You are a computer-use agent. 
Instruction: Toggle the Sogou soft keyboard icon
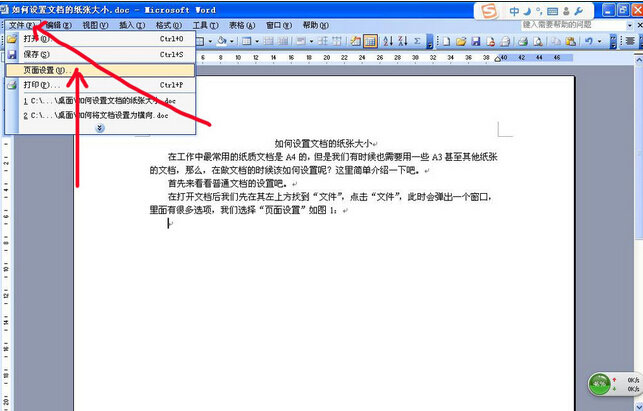[552, 11]
